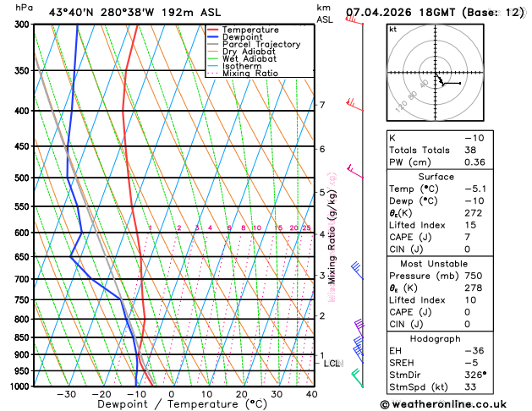Click the red wind barb at 300 hPa
This screenshot has width=532, height=411.
354,19
